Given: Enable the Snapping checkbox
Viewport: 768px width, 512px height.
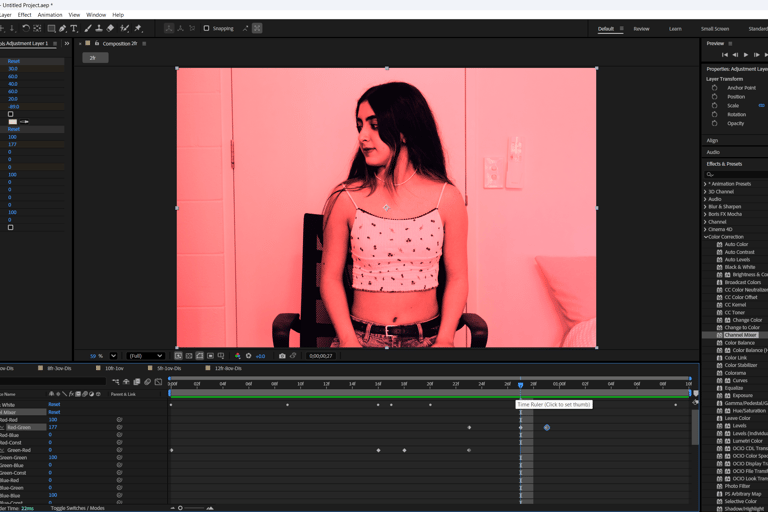Looking at the screenshot, I should (206, 28).
